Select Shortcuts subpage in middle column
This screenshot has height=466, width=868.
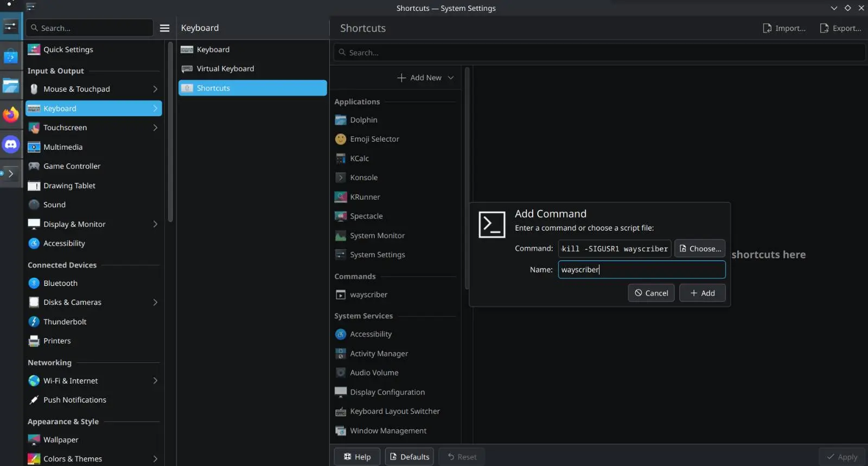[253, 88]
